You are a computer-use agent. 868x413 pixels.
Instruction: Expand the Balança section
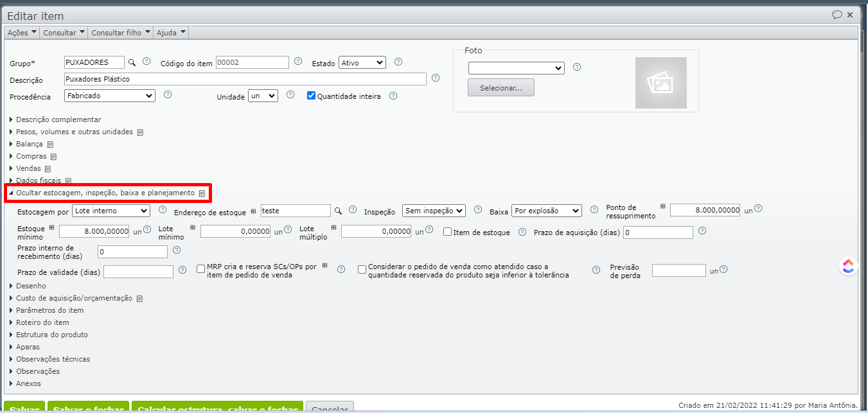(x=30, y=144)
